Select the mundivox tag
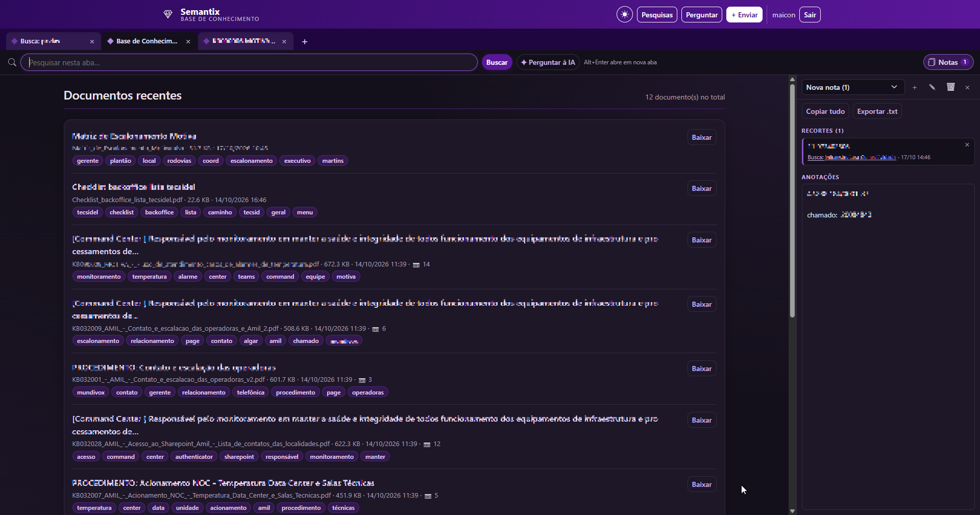 click(91, 393)
